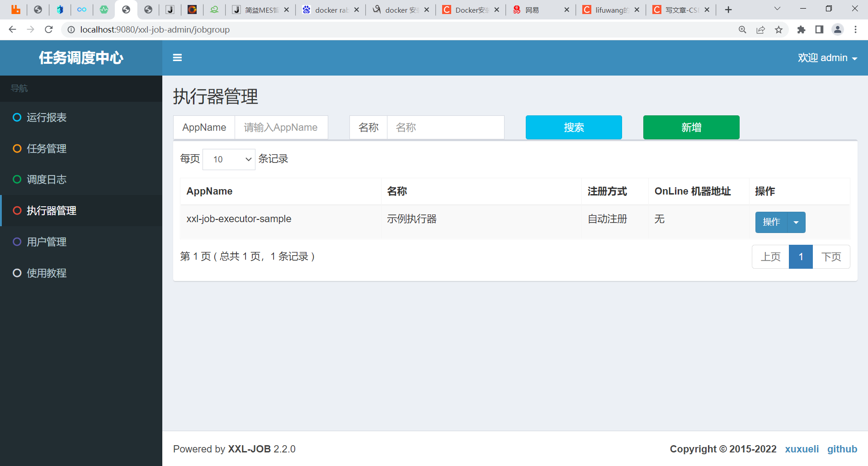Reload the page with the refresh icon

click(x=49, y=29)
